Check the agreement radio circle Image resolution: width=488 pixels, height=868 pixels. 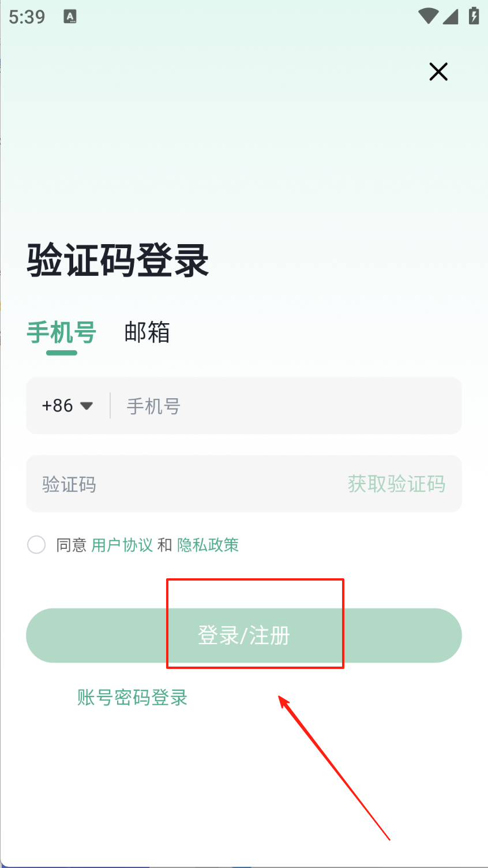tap(36, 545)
